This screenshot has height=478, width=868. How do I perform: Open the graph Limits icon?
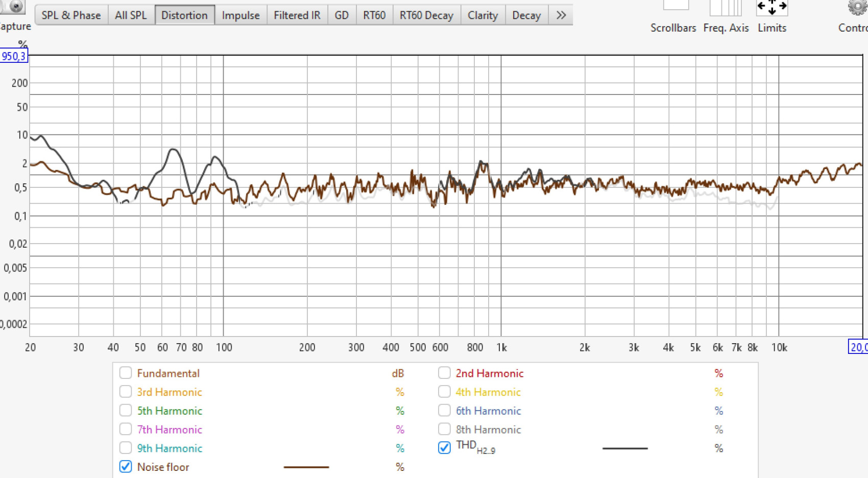(x=771, y=8)
